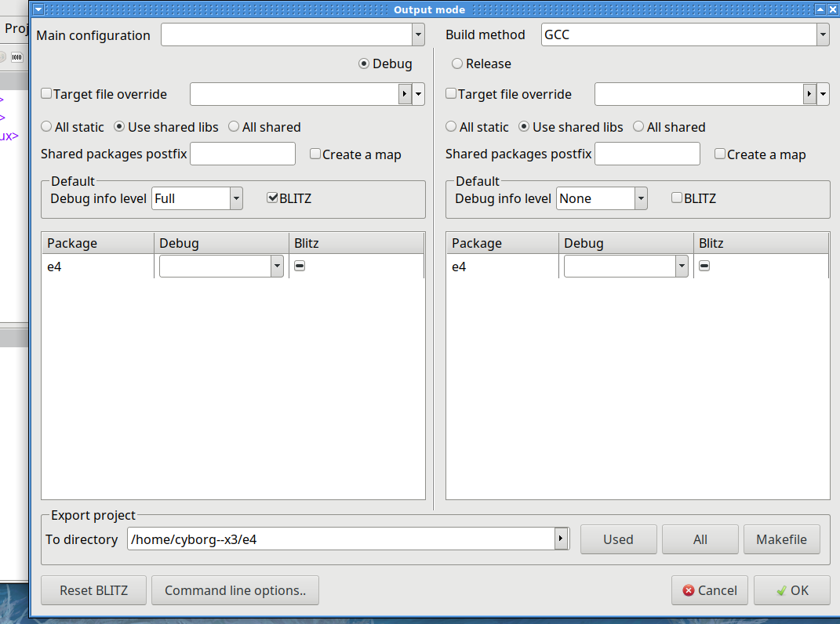Open the window menu icon in title bar
The height and width of the screenshot is (624, 840).
click(x=39, y=9)
